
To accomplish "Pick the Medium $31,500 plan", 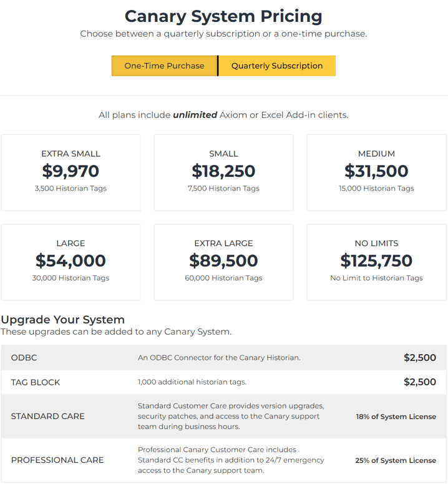I will [x=376, y=172].
